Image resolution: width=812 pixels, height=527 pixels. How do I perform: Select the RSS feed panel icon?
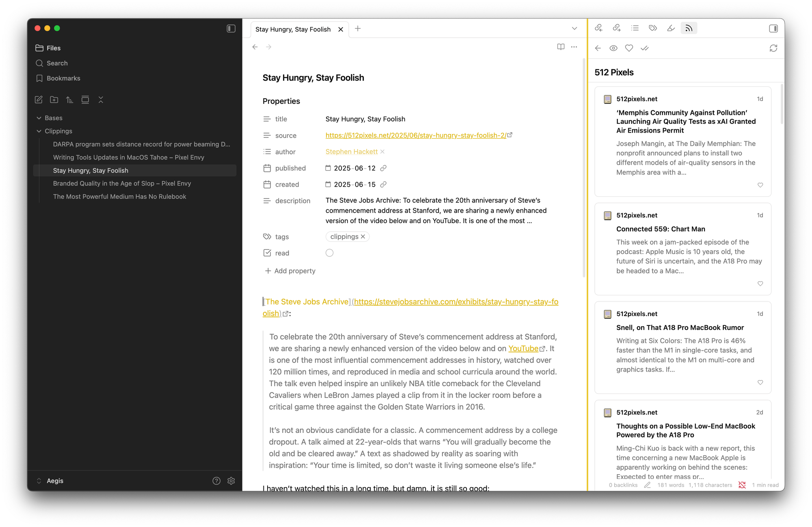[689, 28]
